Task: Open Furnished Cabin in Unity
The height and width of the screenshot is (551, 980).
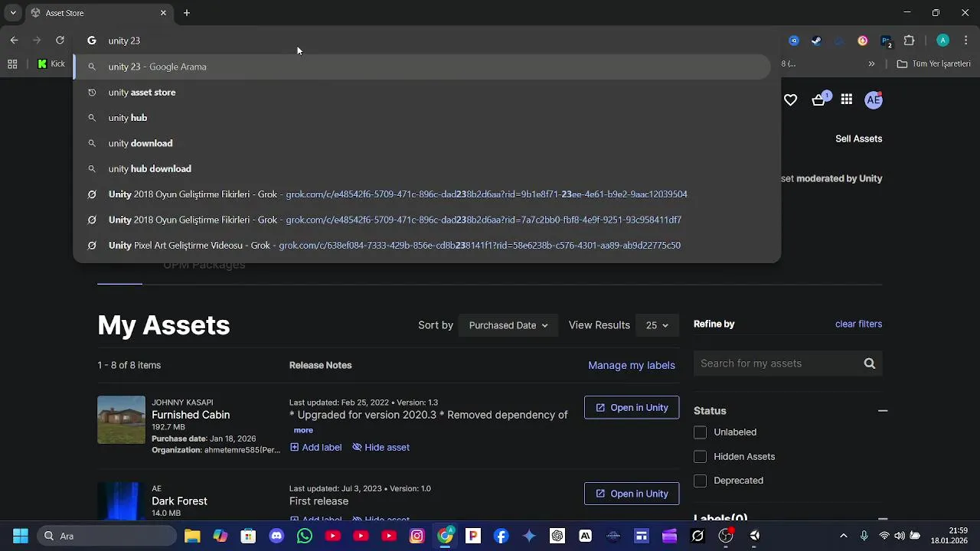Action: 632,408
